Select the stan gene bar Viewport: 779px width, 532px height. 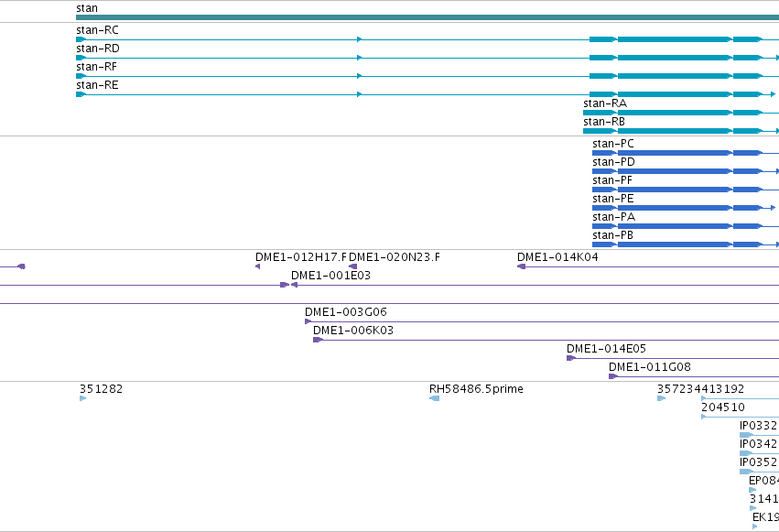click(x=427, y=17)
